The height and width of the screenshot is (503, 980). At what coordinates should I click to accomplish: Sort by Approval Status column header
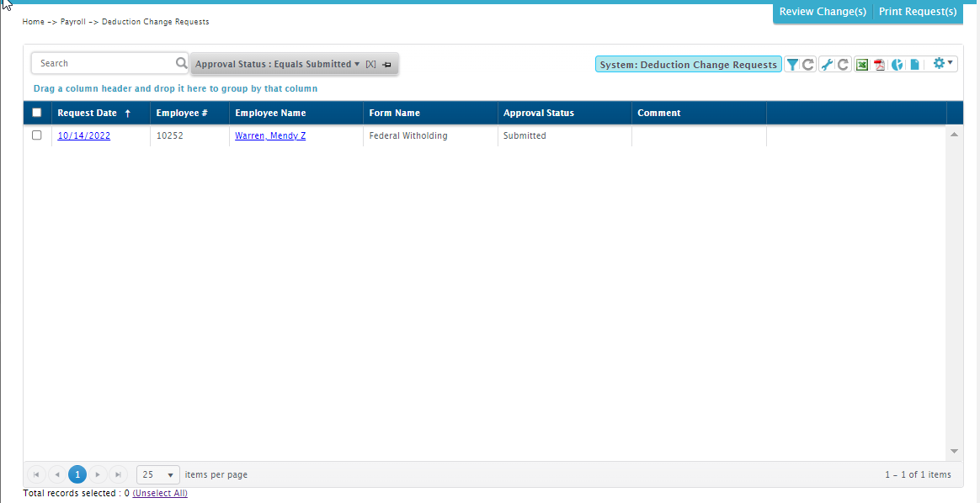click(539, 113)
